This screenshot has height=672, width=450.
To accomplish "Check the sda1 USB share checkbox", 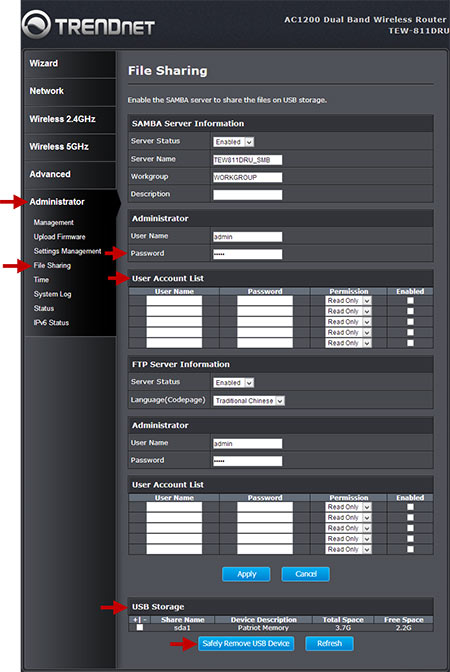I will [x=140, y=627].
